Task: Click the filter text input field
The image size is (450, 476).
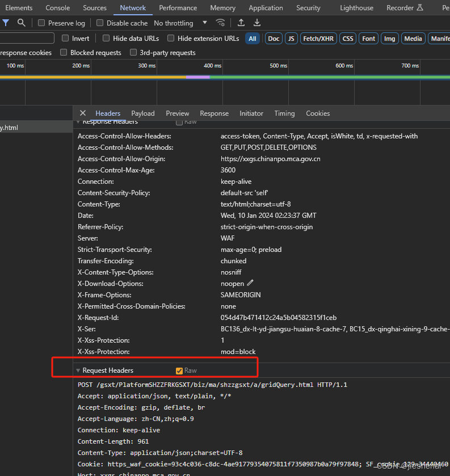Action: [x=27, y=38]
